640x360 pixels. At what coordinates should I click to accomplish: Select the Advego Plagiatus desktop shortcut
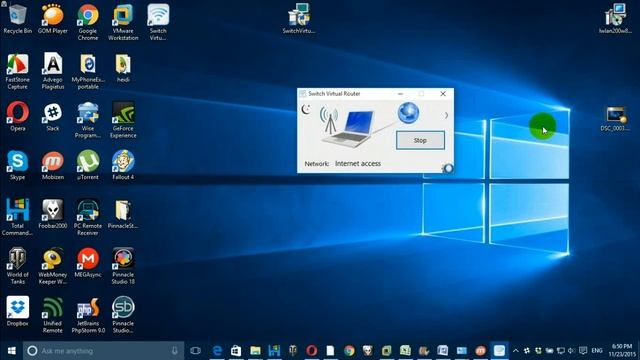pyautogui.click(x=53, y=71)
